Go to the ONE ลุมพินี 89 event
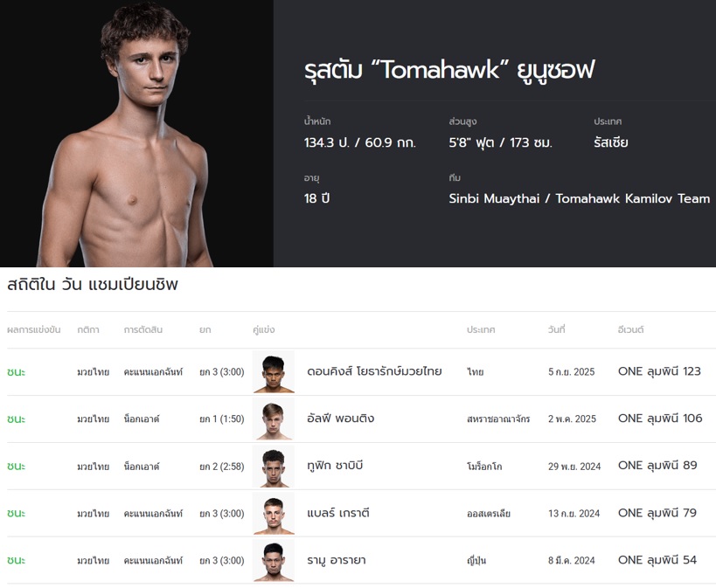 tap(657, 466)
